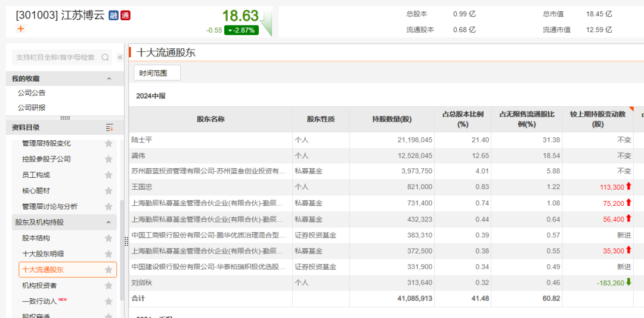Click the red 通 badge next to stock name

point(125,16)
